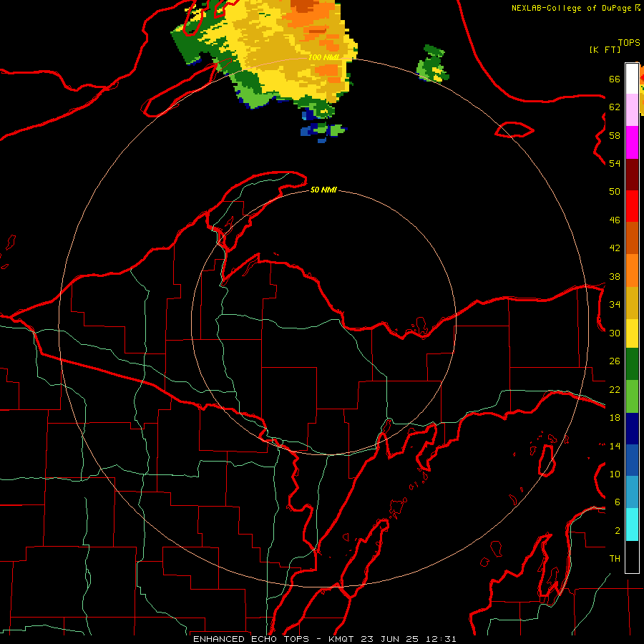Click the '54' legend value label
Image resolution: width=644 pixels, height=644 pixels.
click(x=615, y=163)
